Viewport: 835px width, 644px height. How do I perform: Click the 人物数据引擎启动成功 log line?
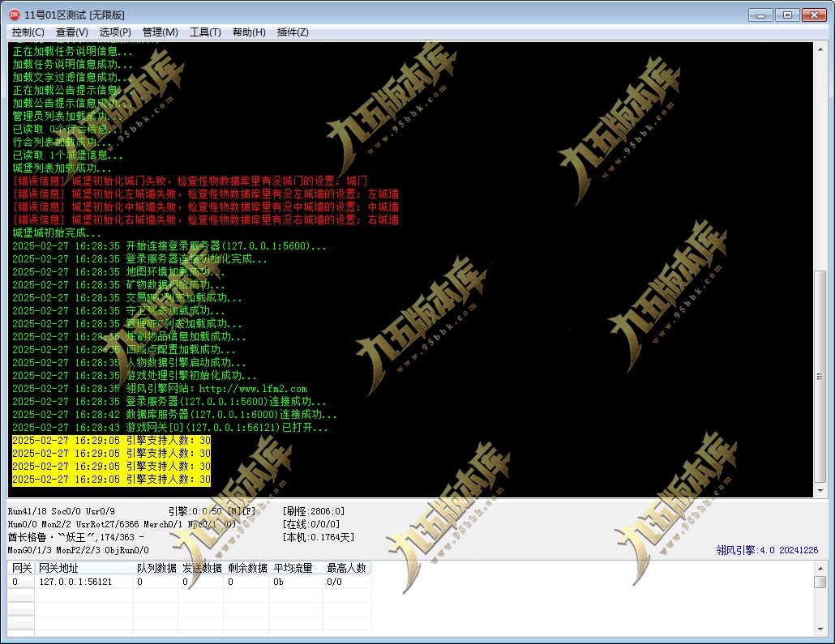tap(130, 362)
